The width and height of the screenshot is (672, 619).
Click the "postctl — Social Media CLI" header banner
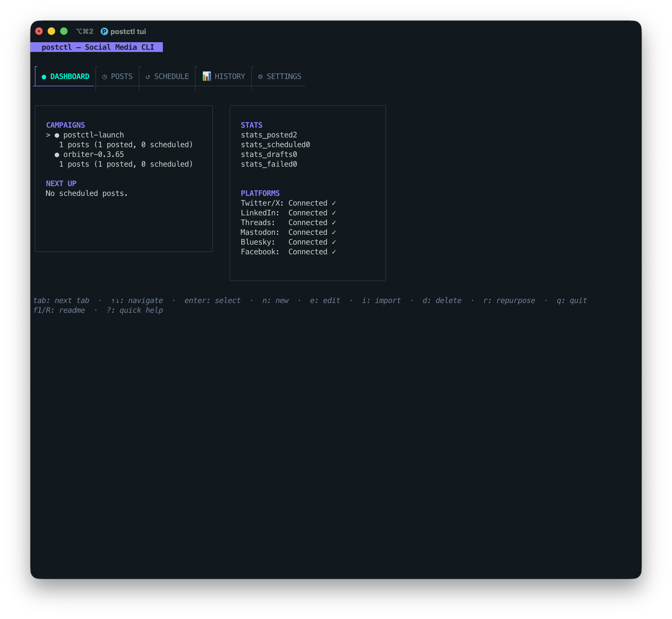pyautogui.click(x=97, y=47)
